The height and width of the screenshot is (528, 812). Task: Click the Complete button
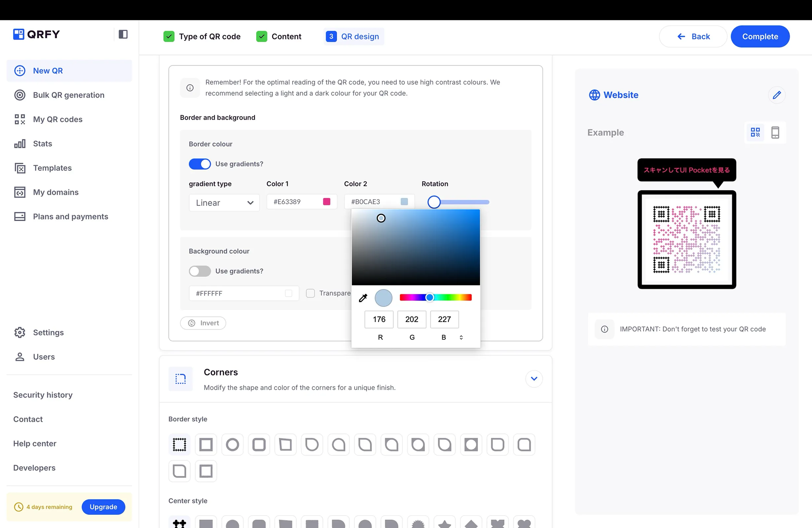point(760,37)
